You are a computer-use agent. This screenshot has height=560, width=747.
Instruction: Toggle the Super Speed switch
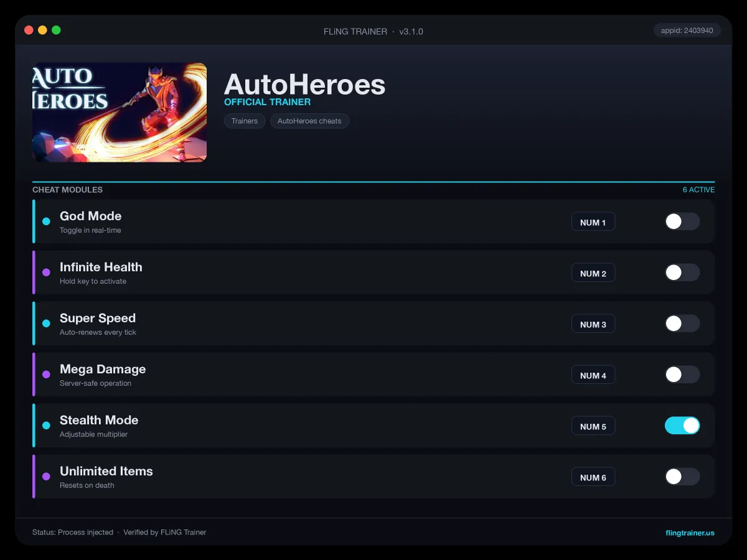pyautogui.click(x=682, y=324)
